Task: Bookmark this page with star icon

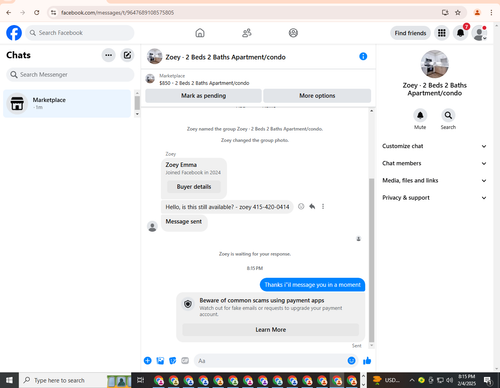Action: (x=458, y=13)
